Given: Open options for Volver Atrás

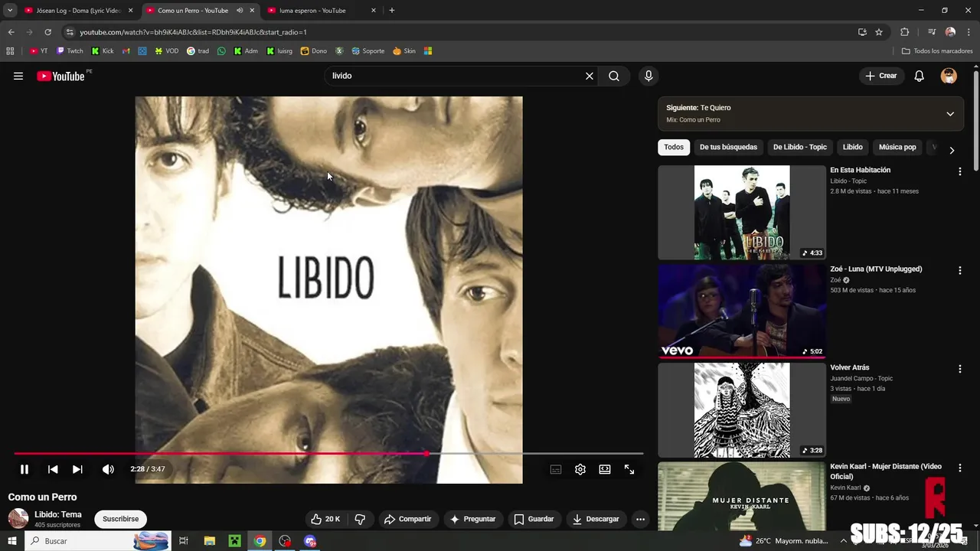Looking at the screenshot, I should [x=959, y=369].
